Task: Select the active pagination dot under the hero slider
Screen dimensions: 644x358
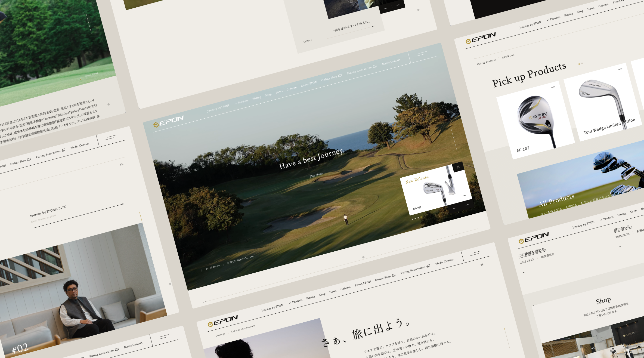Action: coord(420,217)
